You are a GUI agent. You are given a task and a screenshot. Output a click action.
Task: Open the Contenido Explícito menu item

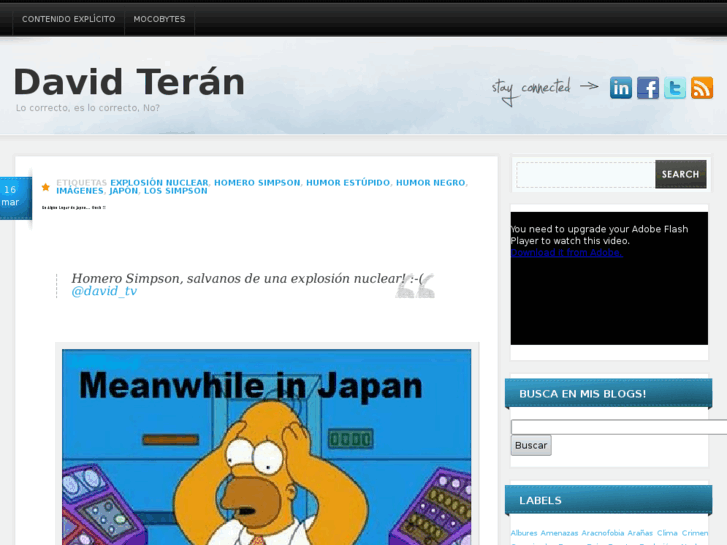(69, 19)
